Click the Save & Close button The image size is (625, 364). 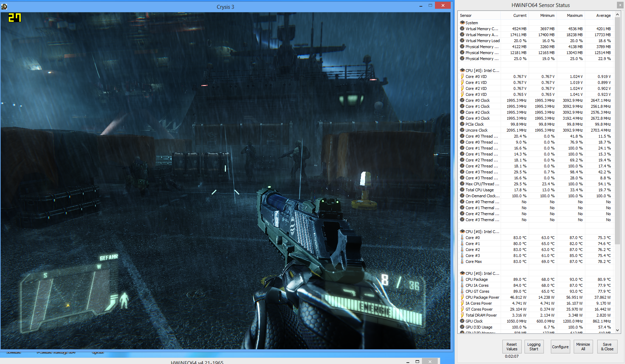[x=607, y=346]
